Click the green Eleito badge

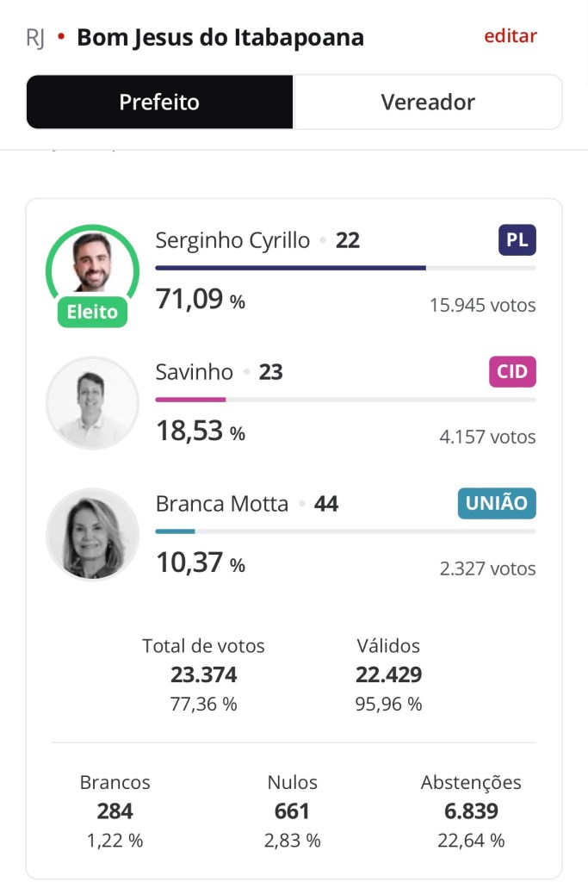pos(92,312)
